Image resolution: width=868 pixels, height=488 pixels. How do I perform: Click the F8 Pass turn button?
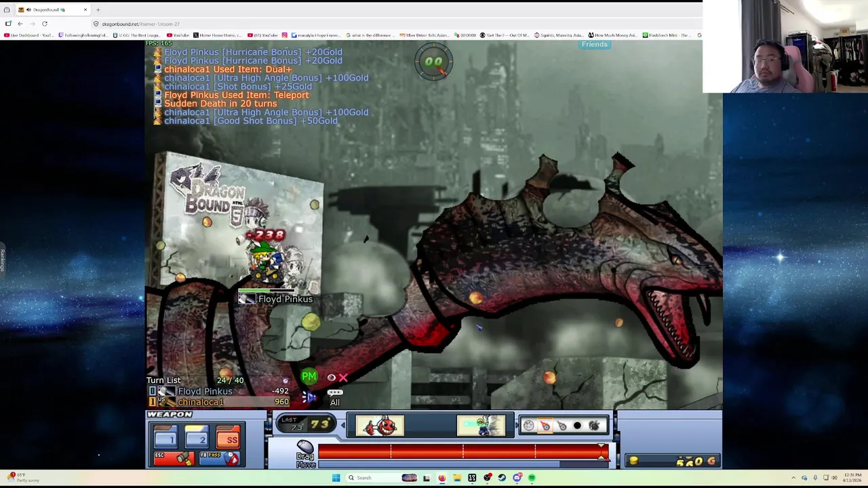220,458
